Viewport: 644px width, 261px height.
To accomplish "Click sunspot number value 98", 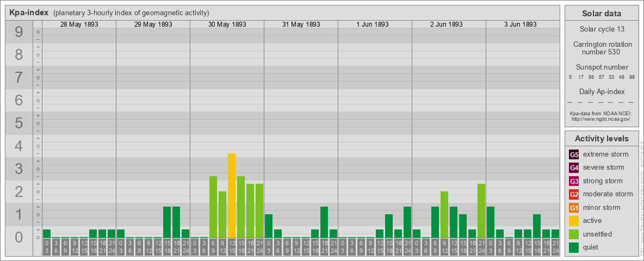I will pyautogui.click(x=631, y=77).
